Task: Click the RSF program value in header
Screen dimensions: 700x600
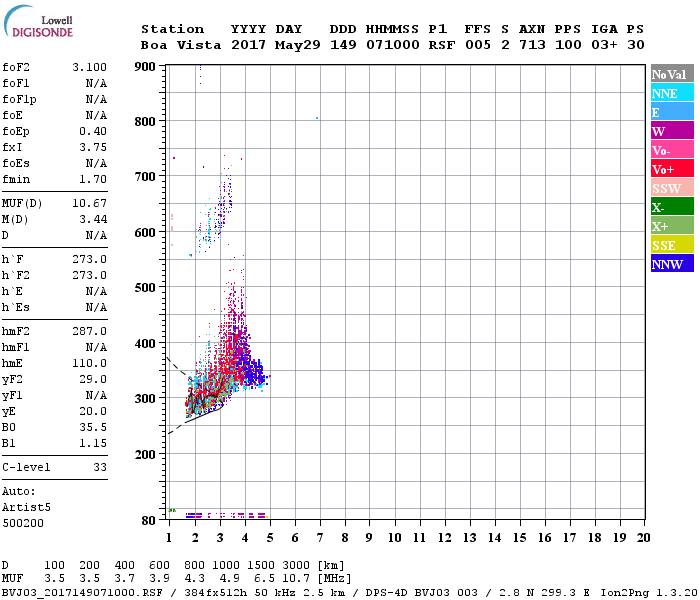Action: pyautogui.click(x=442, y=45)
